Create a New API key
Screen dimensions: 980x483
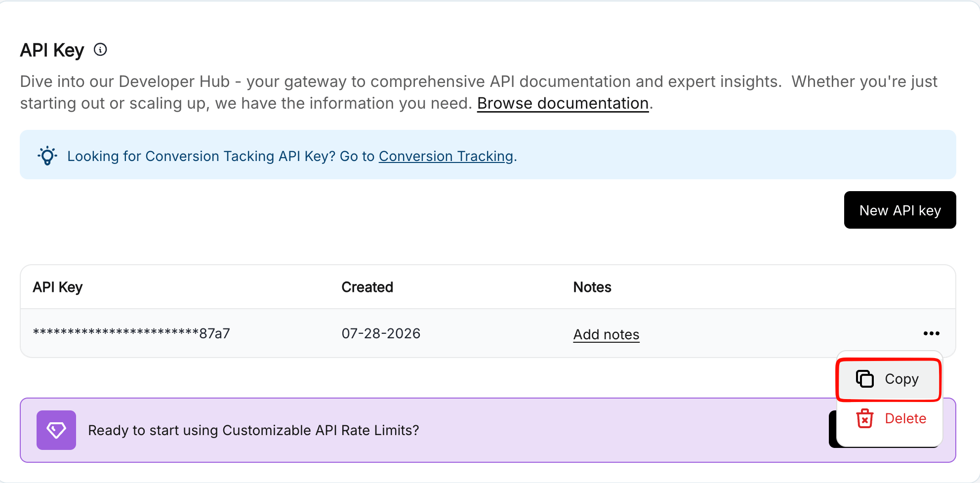tap(900, 210)
